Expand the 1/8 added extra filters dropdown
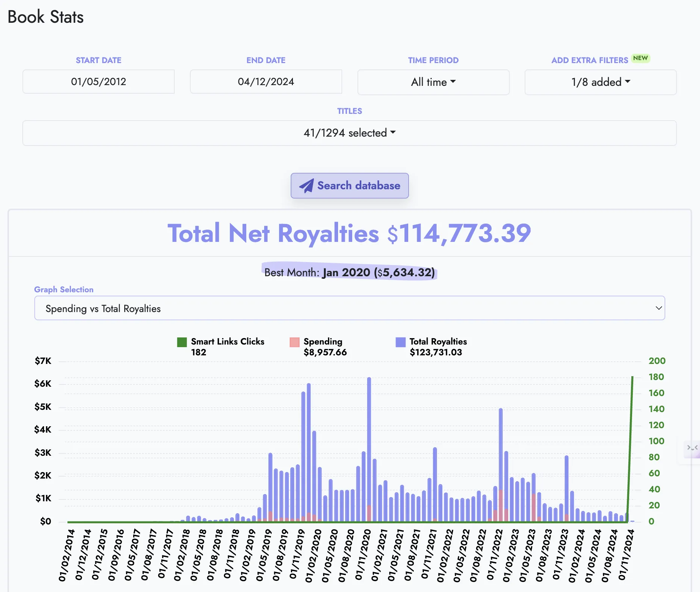 point(600,82)
